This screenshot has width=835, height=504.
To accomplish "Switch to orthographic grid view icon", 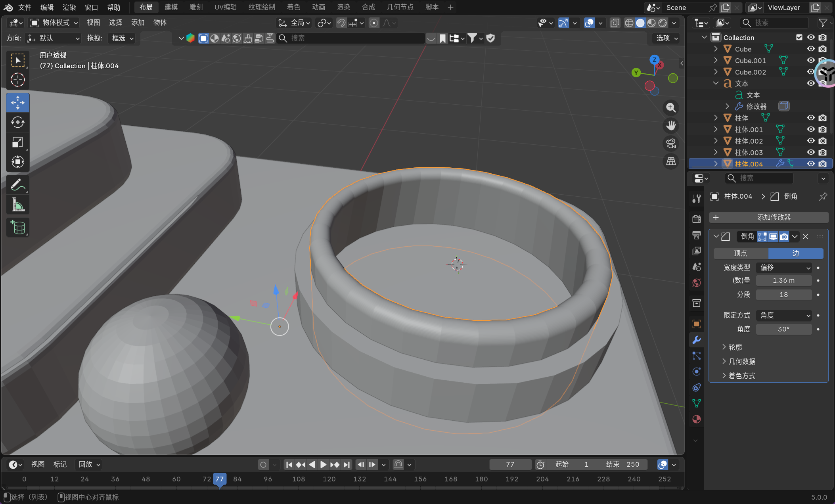I will pyautogui.click(x=671, y=161).
